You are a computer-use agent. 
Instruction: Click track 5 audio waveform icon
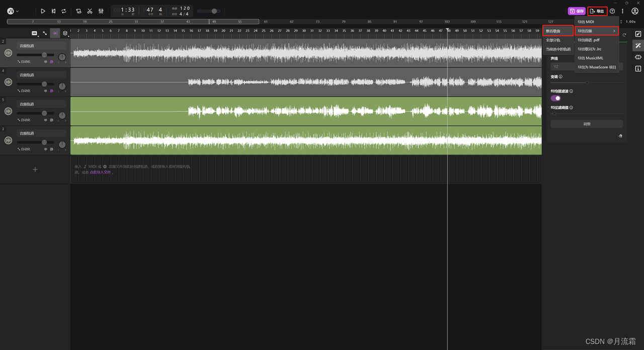click(8, 111)
